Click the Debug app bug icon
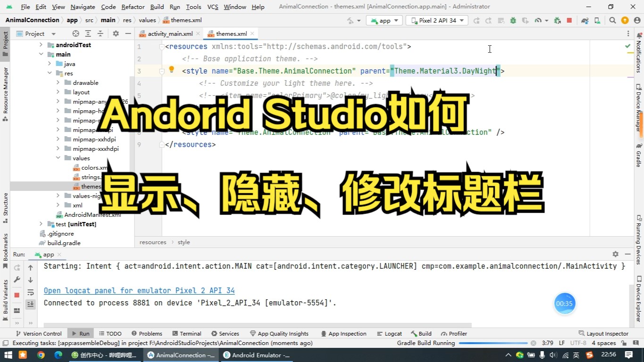This screenshot has height=362, width=644. pyautogui.click(x=513, y=20)
